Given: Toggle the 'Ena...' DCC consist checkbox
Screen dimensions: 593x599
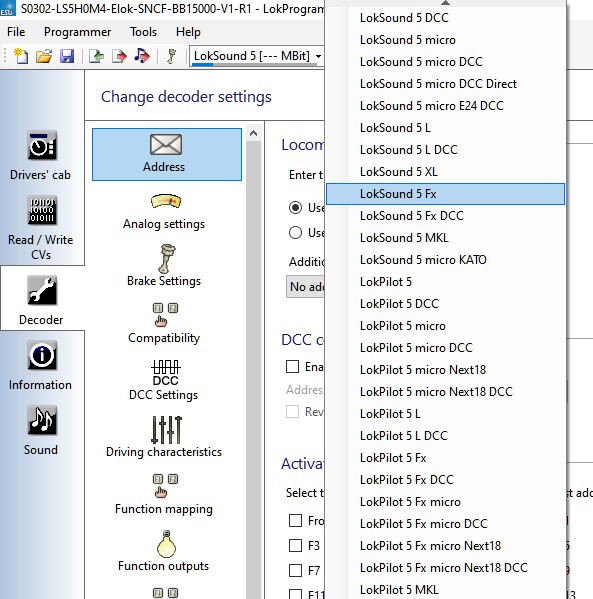Looking at the screenshot, I should 292,367.
